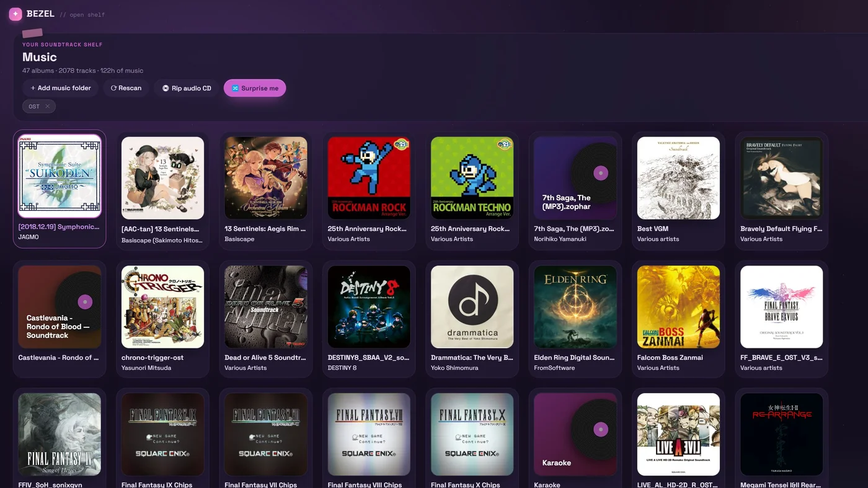Open the Castlevania Rondo of Blood cover
The height and width of the screenshot is (488, 868).
(x=60, y=307)
